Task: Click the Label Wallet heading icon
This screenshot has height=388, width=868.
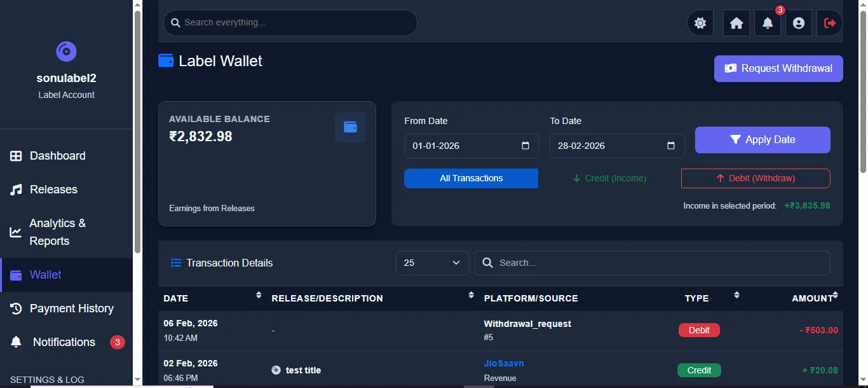Action: (x=166, y=60)
